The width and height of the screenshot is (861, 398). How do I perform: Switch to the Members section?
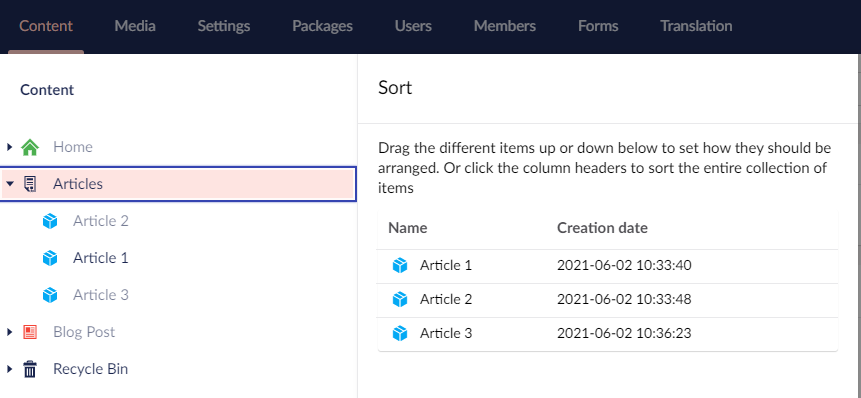(505, 26)
